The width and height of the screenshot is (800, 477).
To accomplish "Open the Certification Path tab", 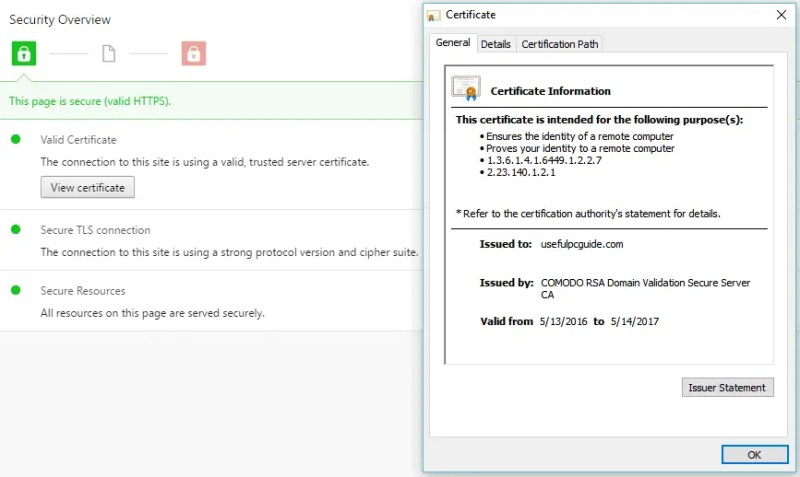I will [560, 44].
